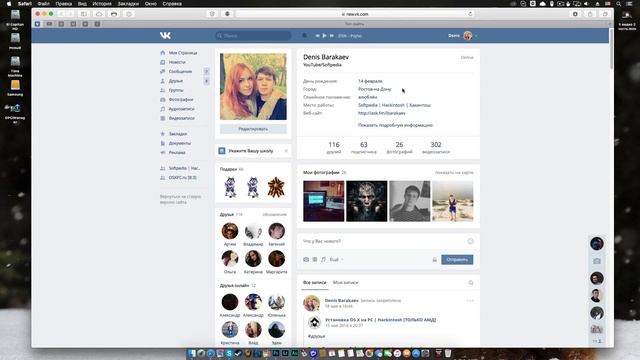Viewport: 640px width, 360px height.
Task: Attach video using film icon
Action: [x=315, y=260]
